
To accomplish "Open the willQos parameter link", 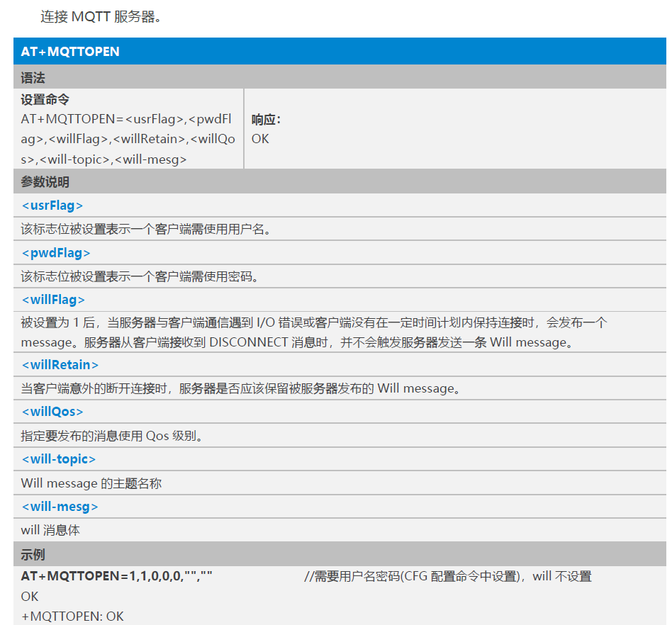I will (x=49, y=412).
